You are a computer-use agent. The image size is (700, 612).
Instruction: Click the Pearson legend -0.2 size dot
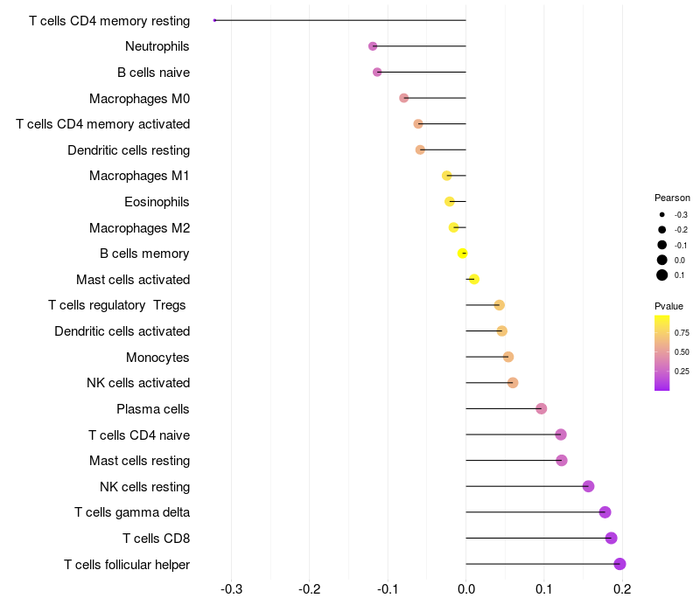pyautogui.click(x=662, y=230)
